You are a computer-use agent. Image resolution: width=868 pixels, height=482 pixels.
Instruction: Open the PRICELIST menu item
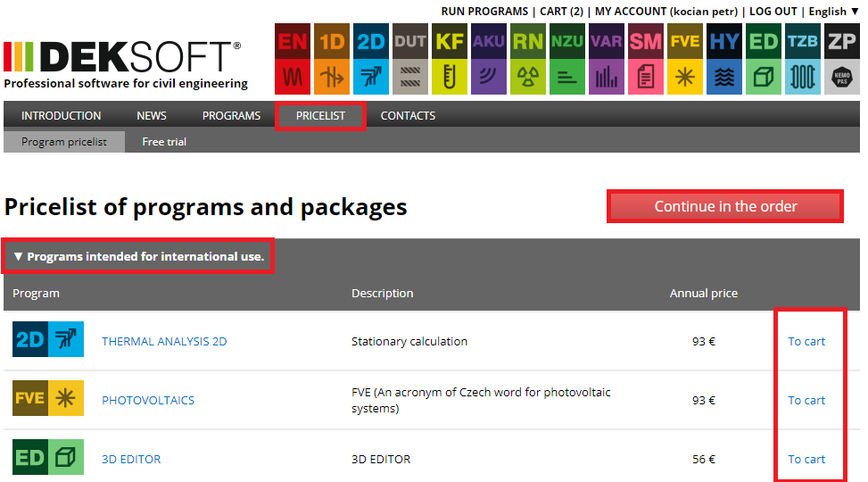[320, 116]
